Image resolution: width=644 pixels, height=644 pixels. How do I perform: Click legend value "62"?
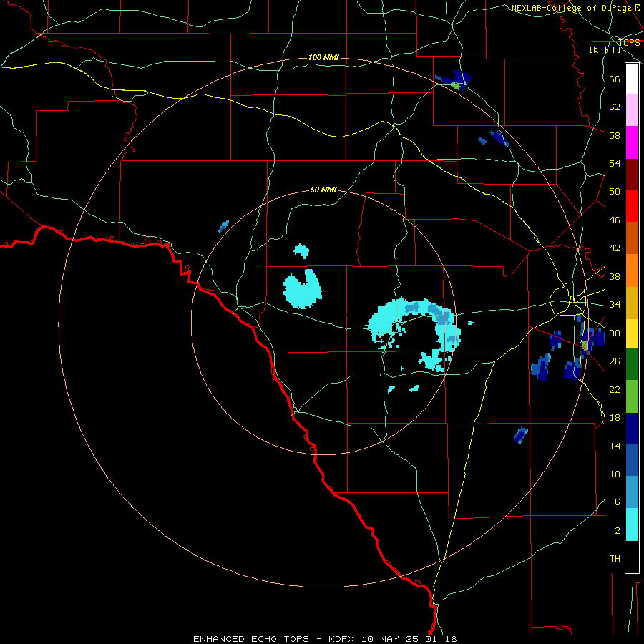615,107
